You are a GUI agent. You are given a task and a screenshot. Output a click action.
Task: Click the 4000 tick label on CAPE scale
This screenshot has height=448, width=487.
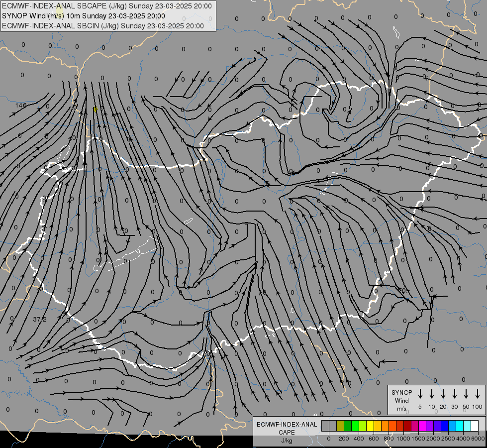point(463,439)
